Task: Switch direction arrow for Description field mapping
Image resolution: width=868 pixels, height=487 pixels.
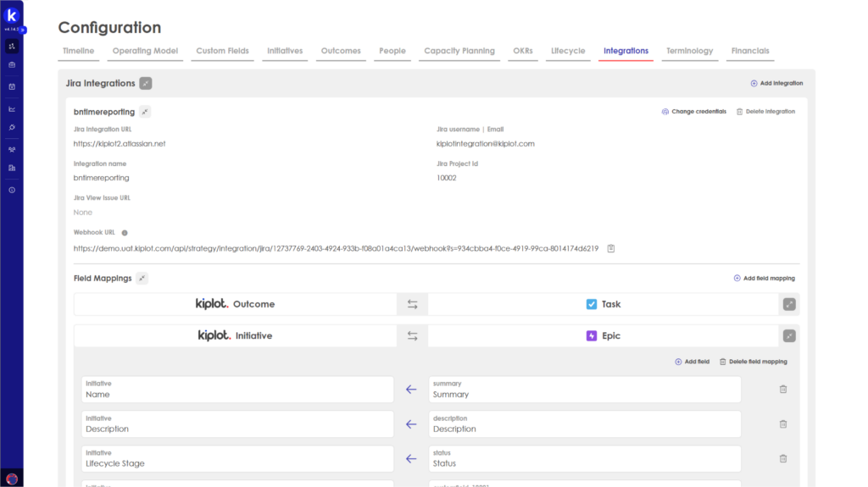Action: (x=411, y=424)
